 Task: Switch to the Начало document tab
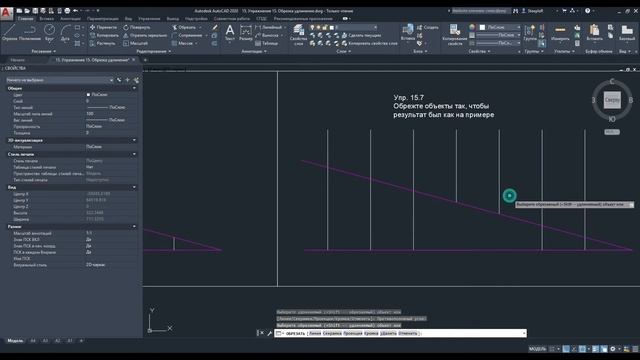[x=18, y=60]
